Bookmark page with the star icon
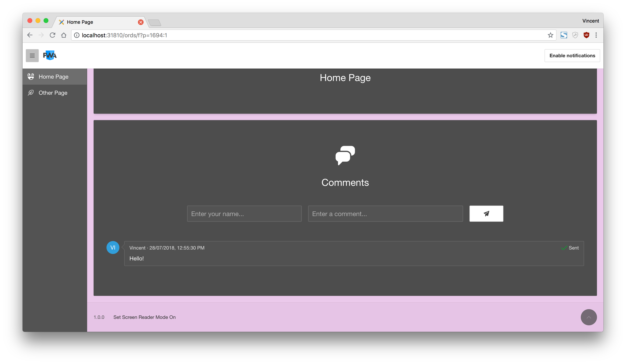 click(x=550, y=35)
